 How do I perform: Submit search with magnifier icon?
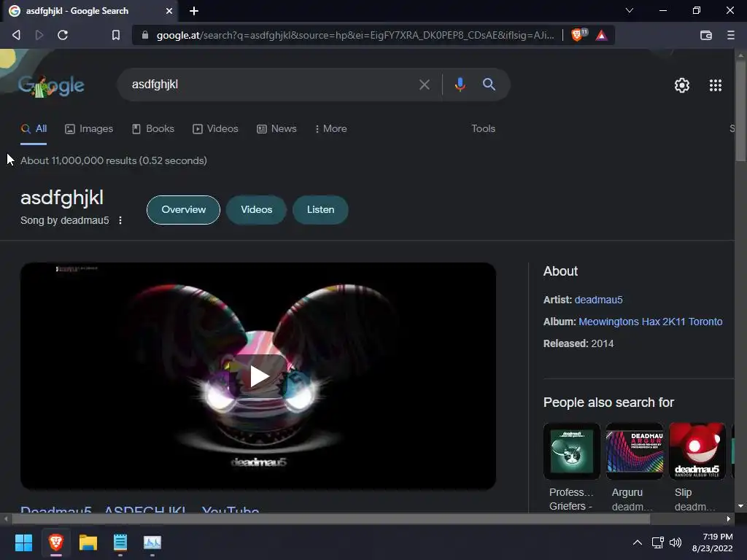489,85
